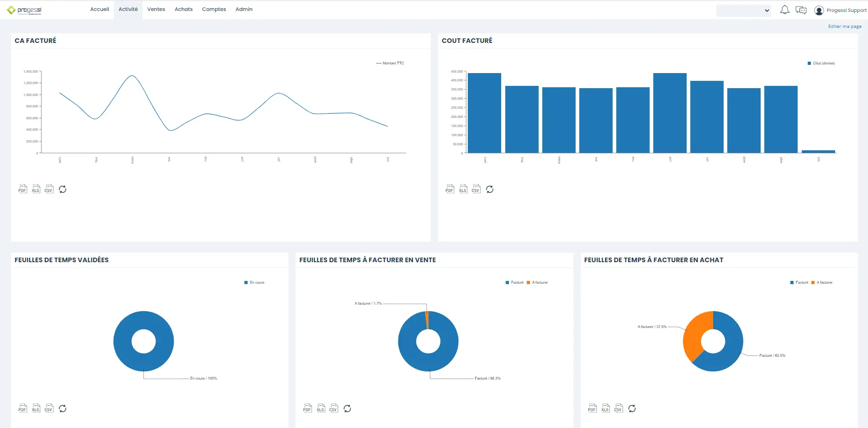Download Feuilles à facturer en vente XLS
The width and height of the screenshot is (868, 428).
coord(321,408)
